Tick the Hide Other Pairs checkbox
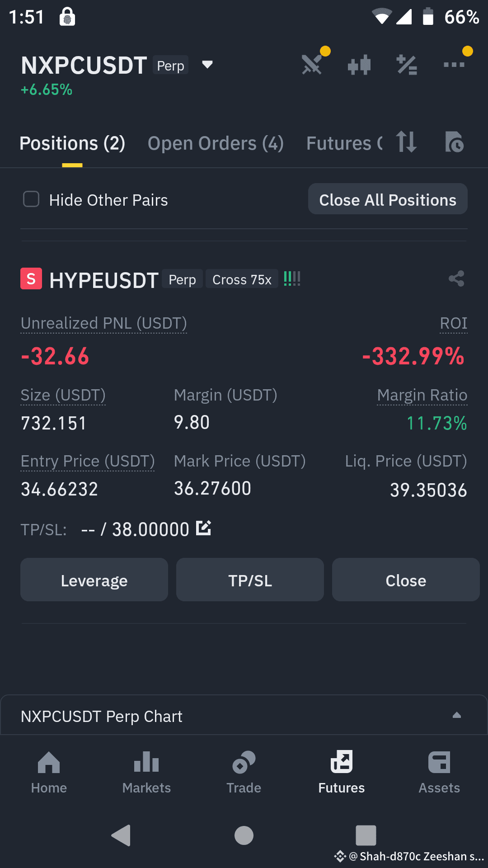 pyautogui.click(x=31, y=199)
